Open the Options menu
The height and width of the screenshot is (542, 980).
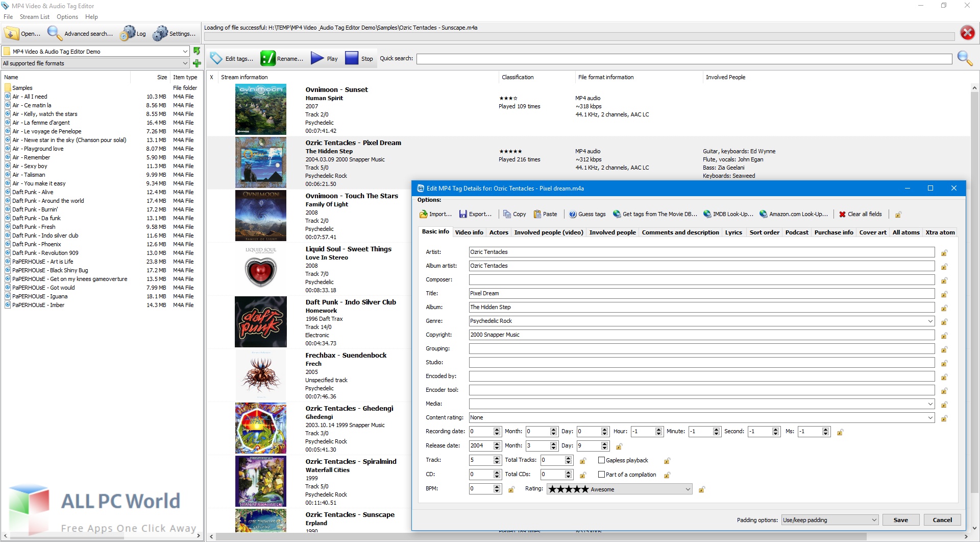(x=67, y=17)
